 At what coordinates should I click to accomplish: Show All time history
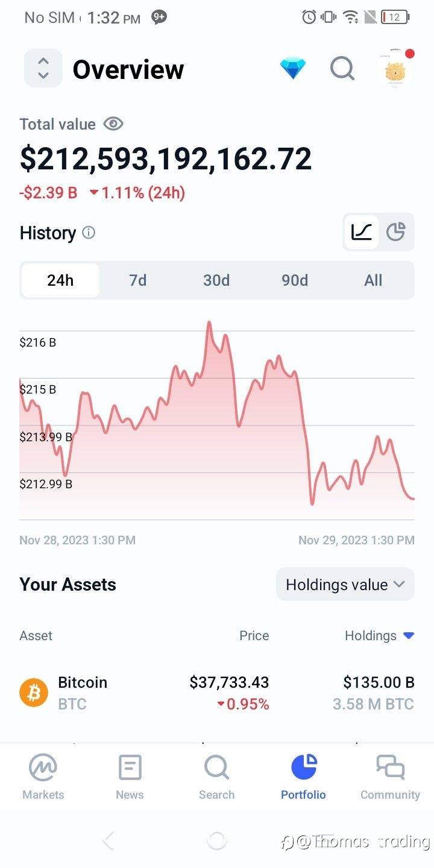(373, 280)
